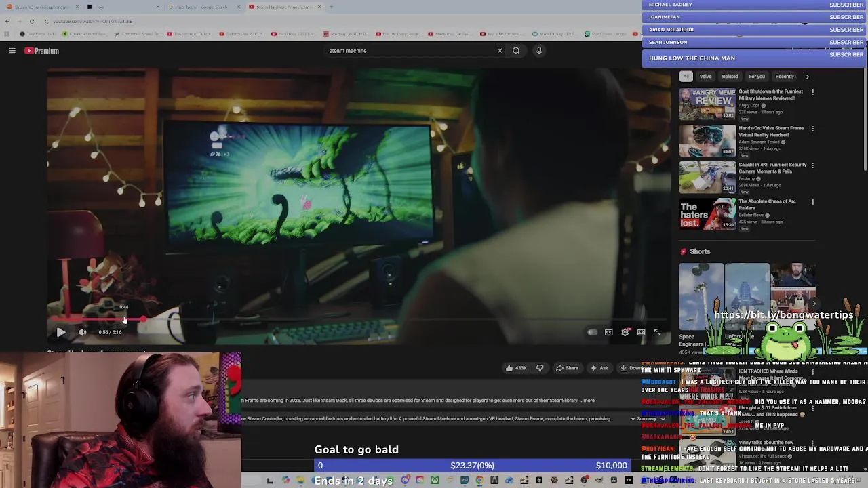The height and width of the screenshot is (488, 868).
Task: Mute the video with the speaker icon
Action: point(82,332)
